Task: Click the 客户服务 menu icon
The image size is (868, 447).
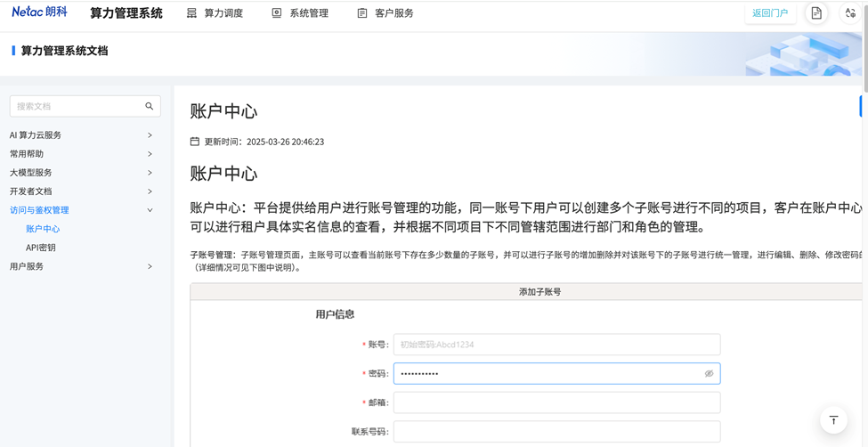Action: [x=362, y=13]
